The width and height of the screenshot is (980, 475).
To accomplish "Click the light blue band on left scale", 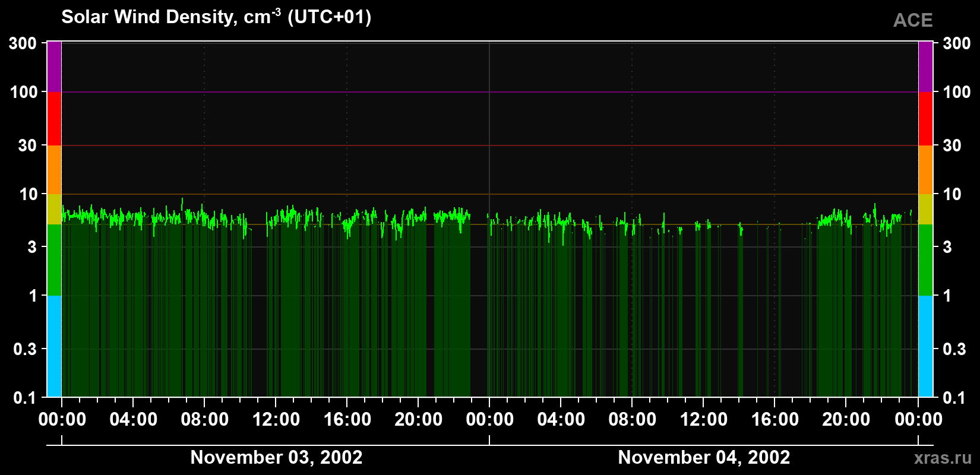I will click(54, 346).
